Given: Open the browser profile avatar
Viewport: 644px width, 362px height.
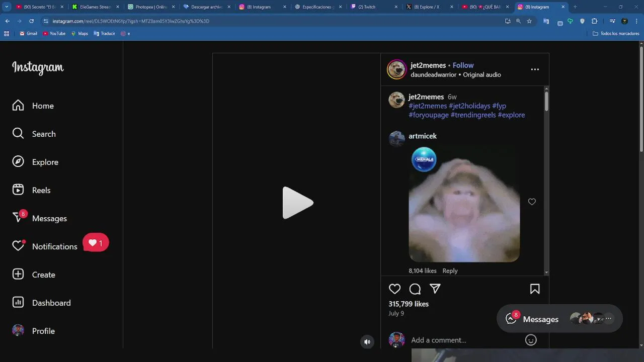Looking at the screenshot, I should point(624,21).
